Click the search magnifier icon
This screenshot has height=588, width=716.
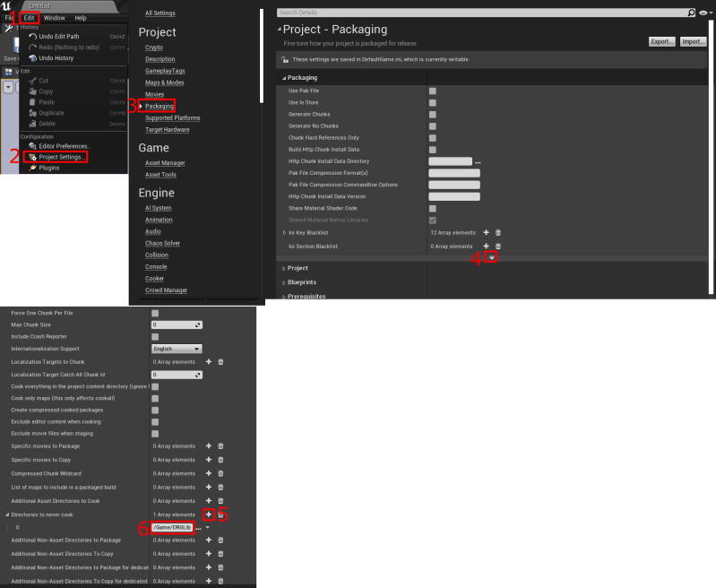[x=691, y=13]
